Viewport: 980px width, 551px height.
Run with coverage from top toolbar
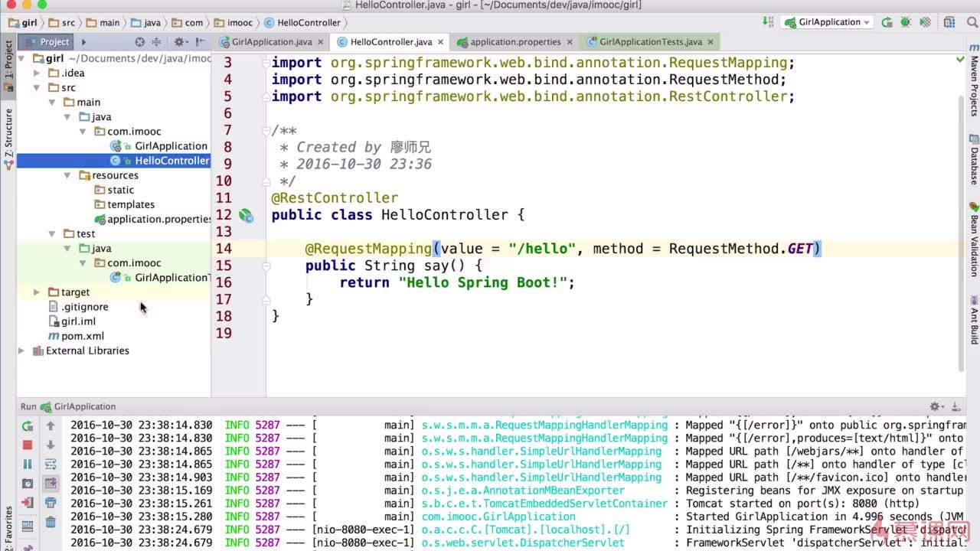[x=926, y=22]
